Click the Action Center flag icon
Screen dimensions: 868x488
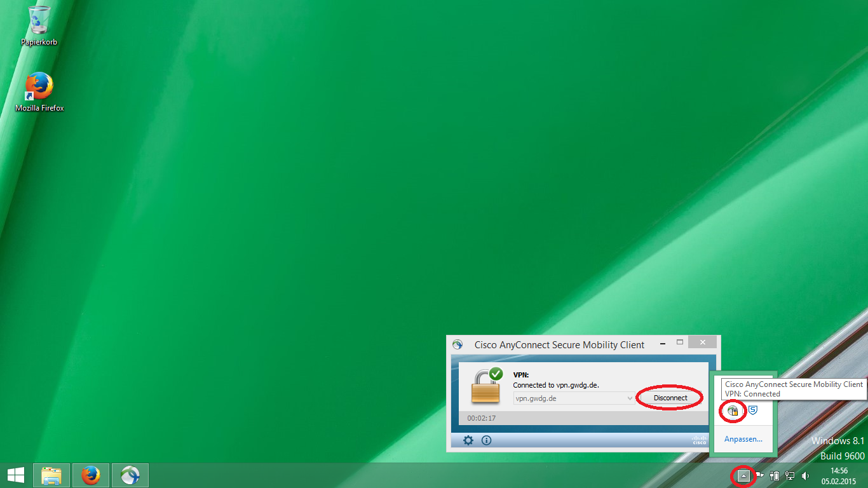click(759, 475)
